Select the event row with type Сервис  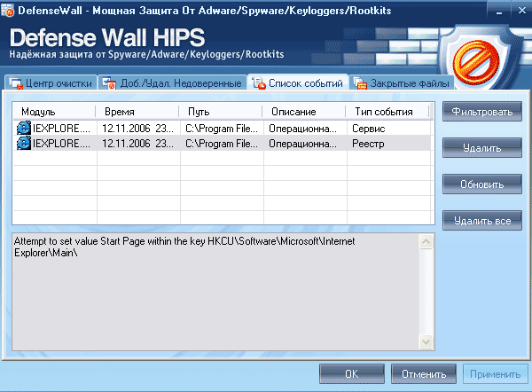tap(223, 128)
